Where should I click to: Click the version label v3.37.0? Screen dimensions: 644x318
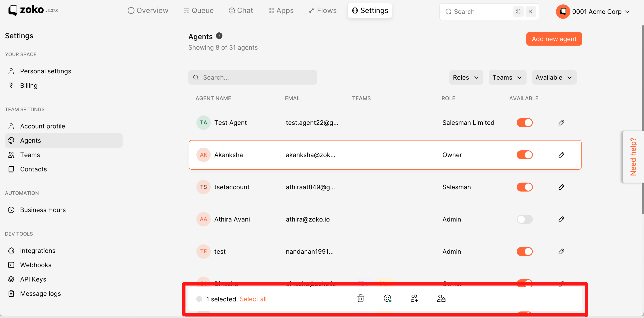tap(52, 11)
